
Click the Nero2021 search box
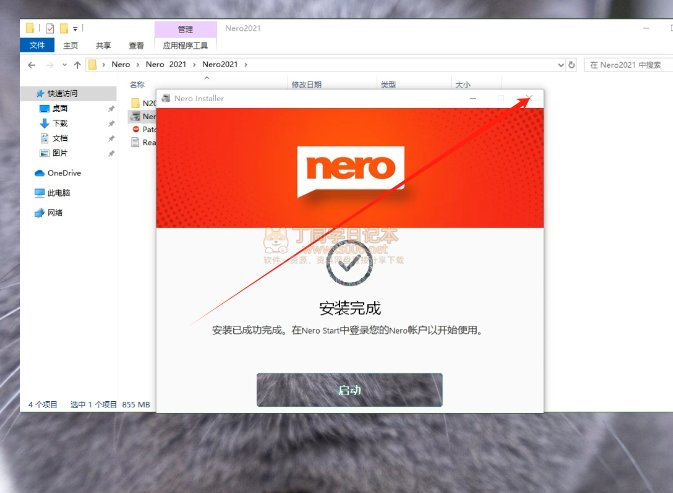click(628, 65)
